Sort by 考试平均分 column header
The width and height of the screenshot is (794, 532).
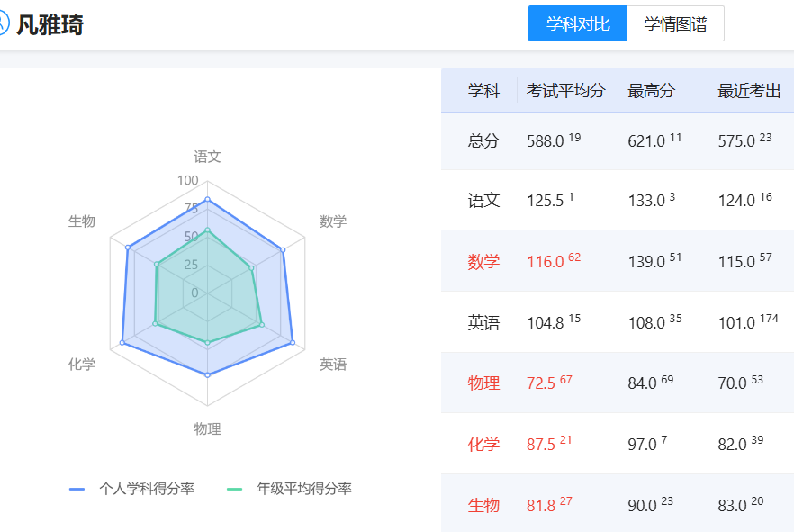pyautogui.click(x=566, y=91)
